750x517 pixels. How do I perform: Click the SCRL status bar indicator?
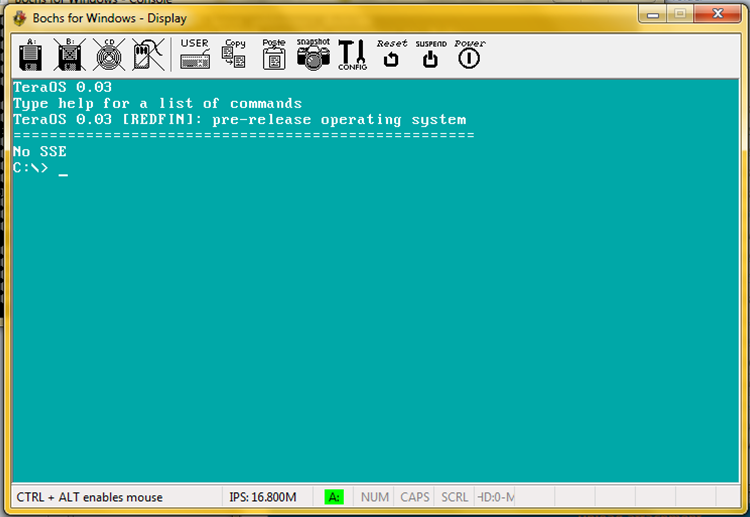click(454, 497)
